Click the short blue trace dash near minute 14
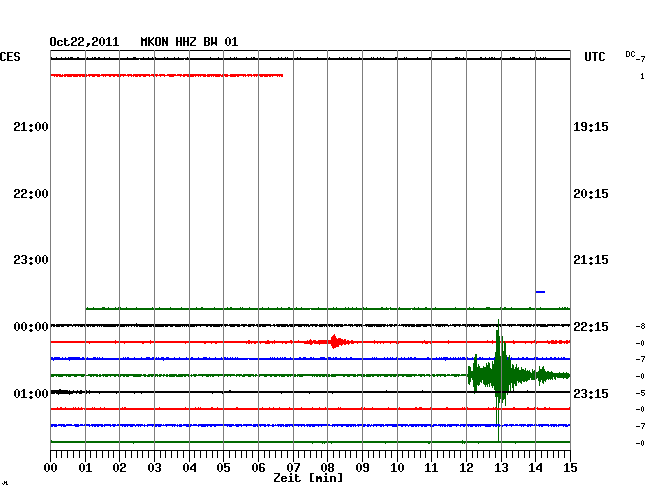 click(x=540, y=292)
